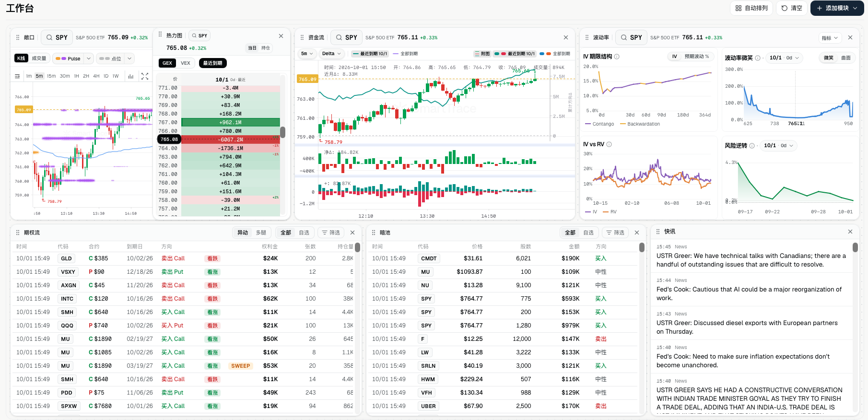Click the 快讯 panel scrollbar
868x420 pixels.
click(855, 247)
